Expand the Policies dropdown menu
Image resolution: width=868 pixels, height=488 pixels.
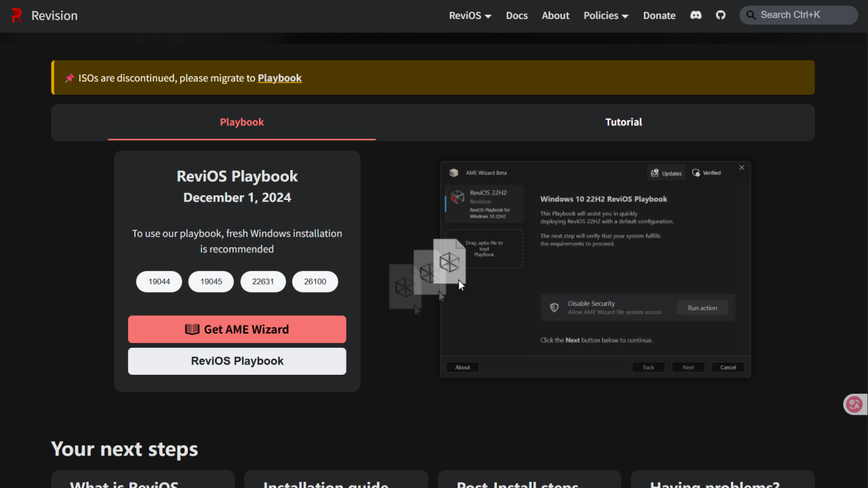tap(606, 16)
